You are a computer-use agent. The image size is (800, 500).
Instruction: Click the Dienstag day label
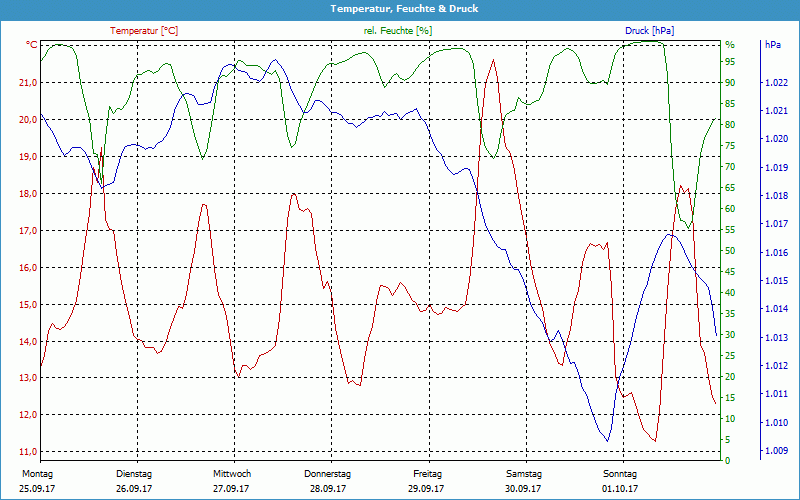coord(134,474)
